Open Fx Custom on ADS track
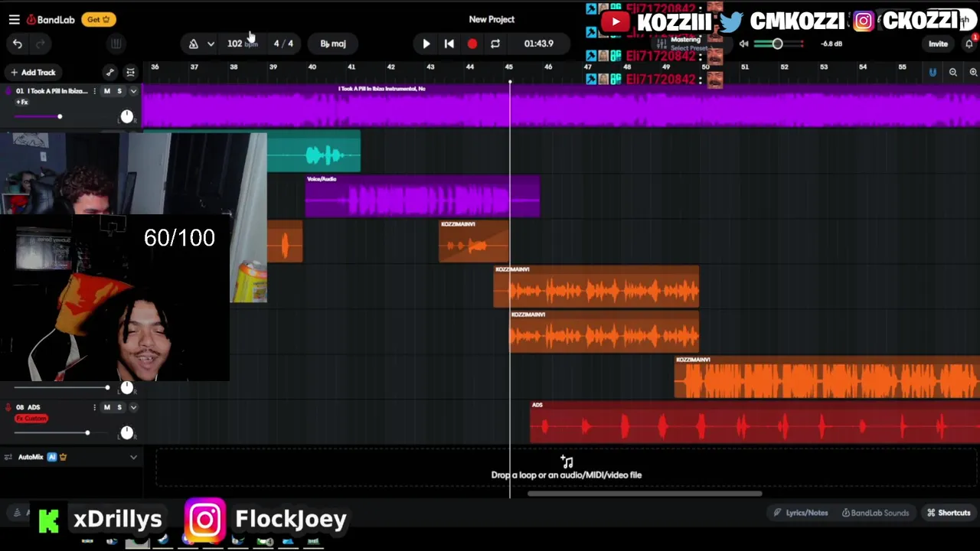 [31, 419]
